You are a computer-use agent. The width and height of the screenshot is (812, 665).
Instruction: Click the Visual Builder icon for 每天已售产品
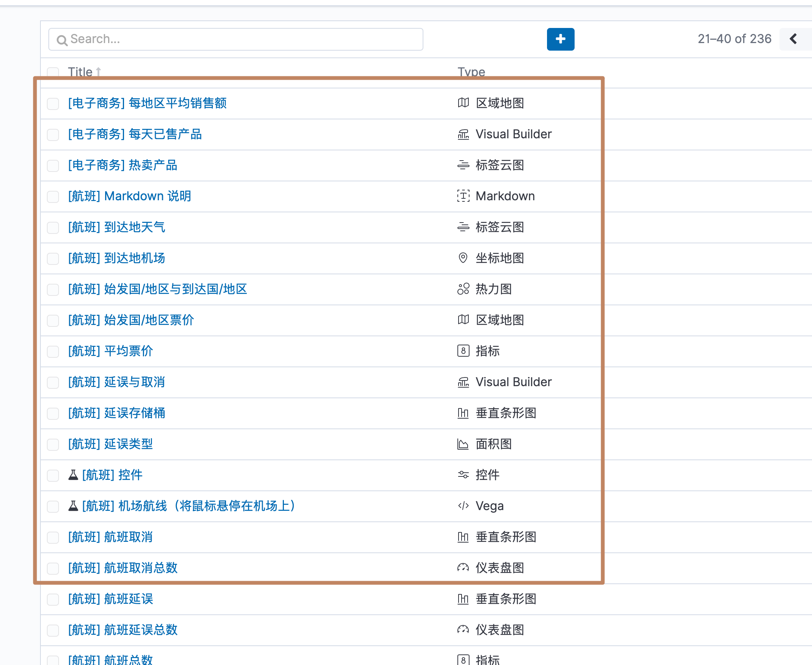pyautogui.click(x=463, y=134)
